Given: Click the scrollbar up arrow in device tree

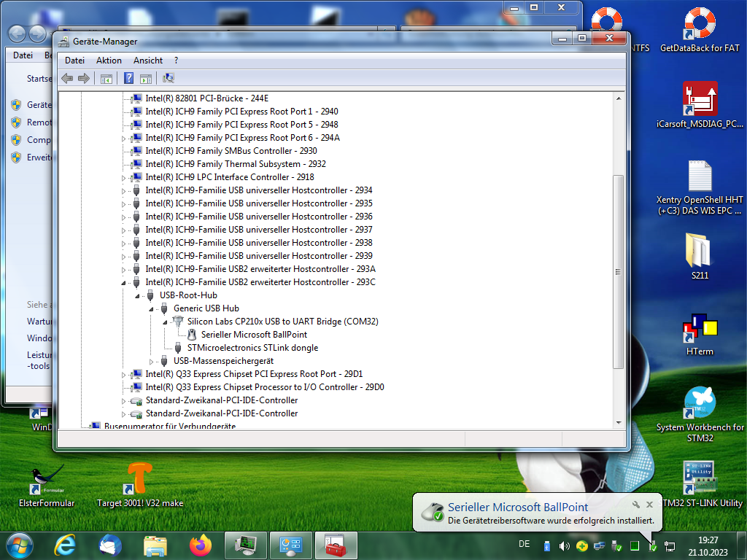Looking at the screenshot, I should (x=619, y=98).
